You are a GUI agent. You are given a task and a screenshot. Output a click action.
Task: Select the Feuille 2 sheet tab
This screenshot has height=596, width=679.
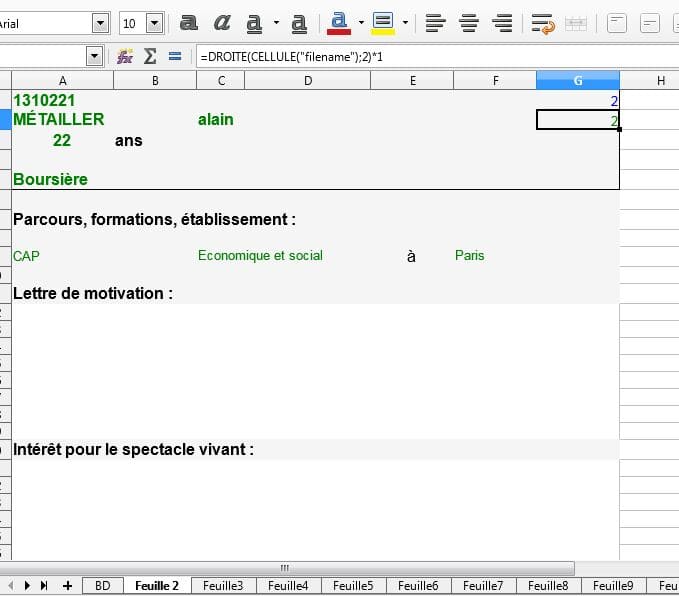point(157,586)
